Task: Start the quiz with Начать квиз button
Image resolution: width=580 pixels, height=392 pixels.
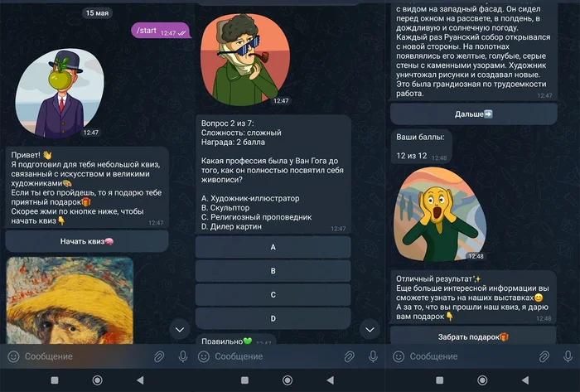Action: [x=87, y=241]
